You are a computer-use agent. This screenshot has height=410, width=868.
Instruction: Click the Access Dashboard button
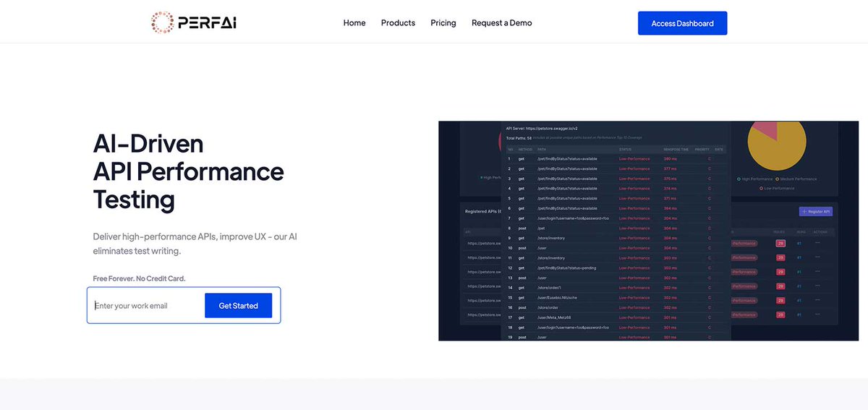tap(682, 23)
